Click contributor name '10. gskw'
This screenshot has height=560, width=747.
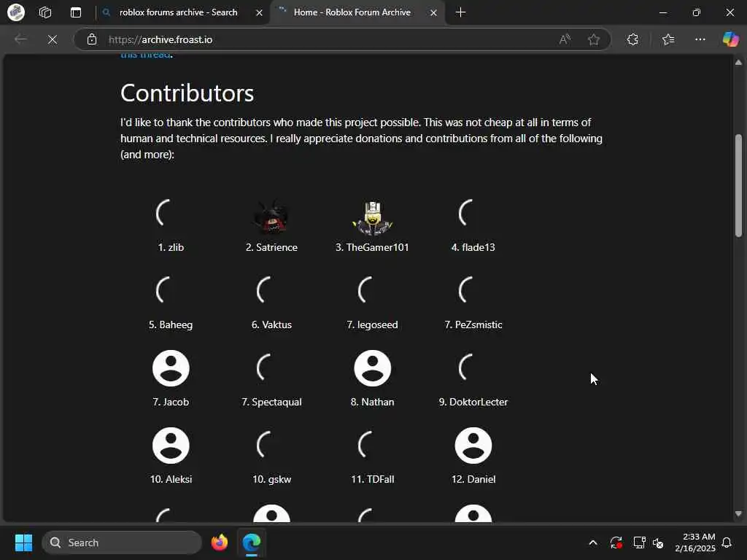(x=271, y=479)
